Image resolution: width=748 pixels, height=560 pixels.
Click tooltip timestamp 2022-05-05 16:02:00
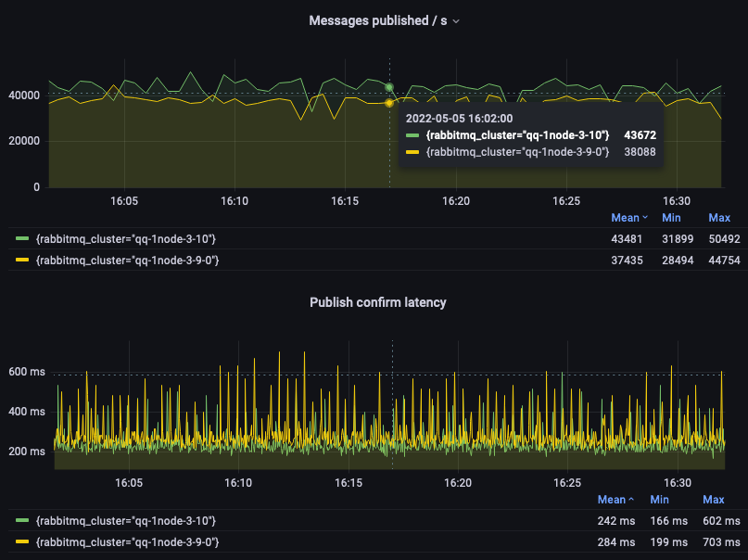459,119
